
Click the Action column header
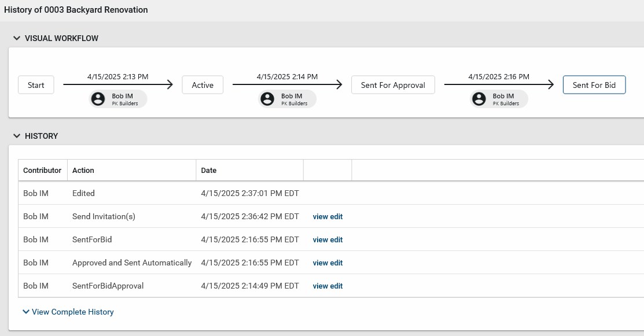point(83,170)
